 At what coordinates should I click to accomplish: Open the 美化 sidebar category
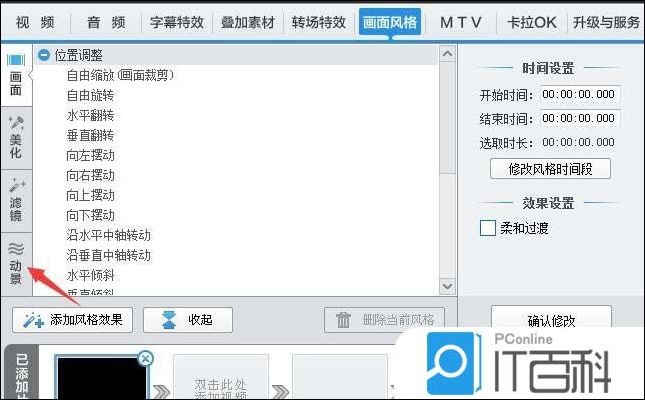[x=16, y=138]
